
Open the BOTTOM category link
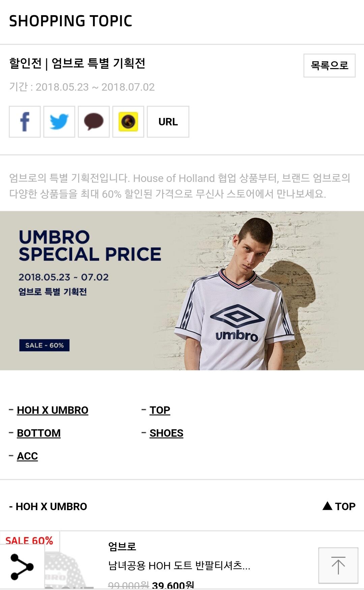(39, 433)
